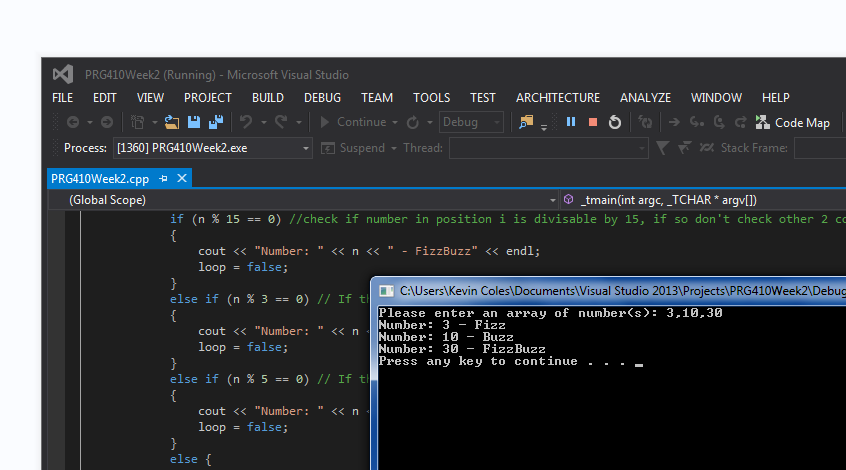
Task: Open the EDIT menu
Action: coord(105,98)
